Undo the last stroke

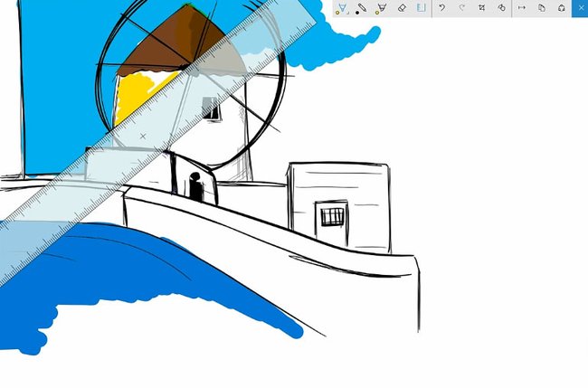(x=442, y=8)
